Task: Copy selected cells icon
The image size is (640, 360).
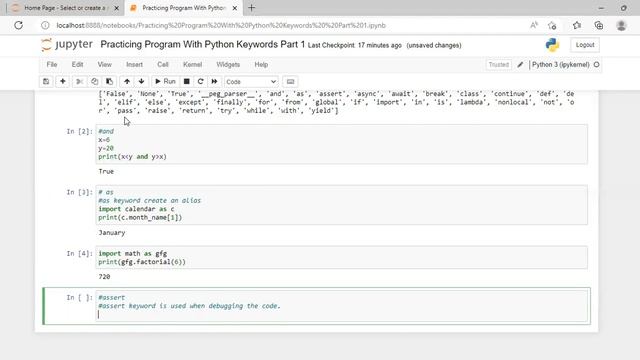Action: tap(94, 82)
